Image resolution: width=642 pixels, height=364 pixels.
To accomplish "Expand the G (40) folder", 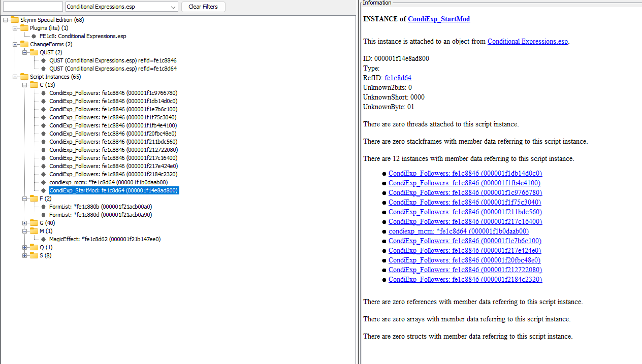I will (25, 223).
